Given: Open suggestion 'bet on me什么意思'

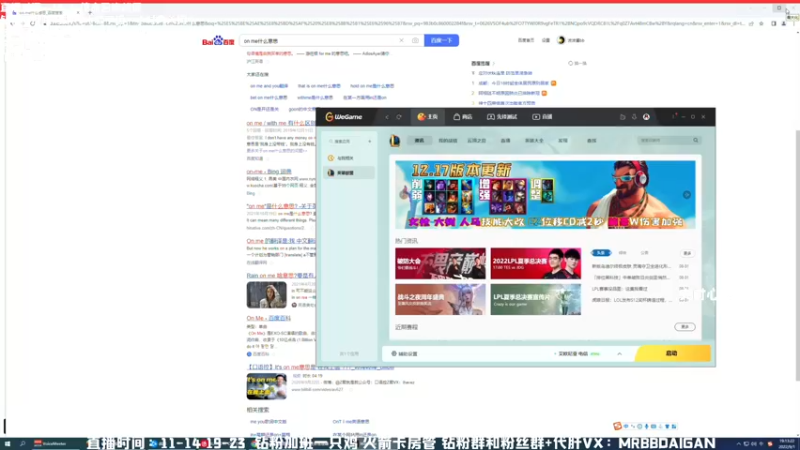Looking at the screenshot, I should point(268,97).
